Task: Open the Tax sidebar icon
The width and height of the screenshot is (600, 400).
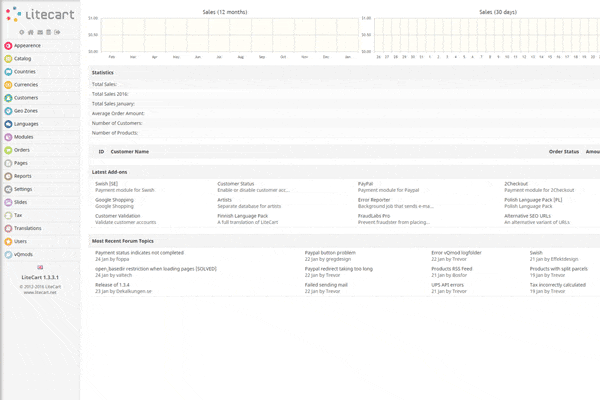Action: coord(8,215)
